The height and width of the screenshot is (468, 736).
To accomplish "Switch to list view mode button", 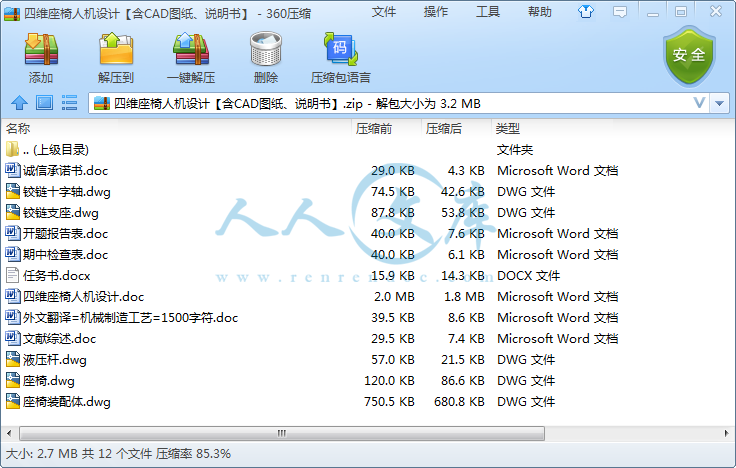I will click(69, 103).
